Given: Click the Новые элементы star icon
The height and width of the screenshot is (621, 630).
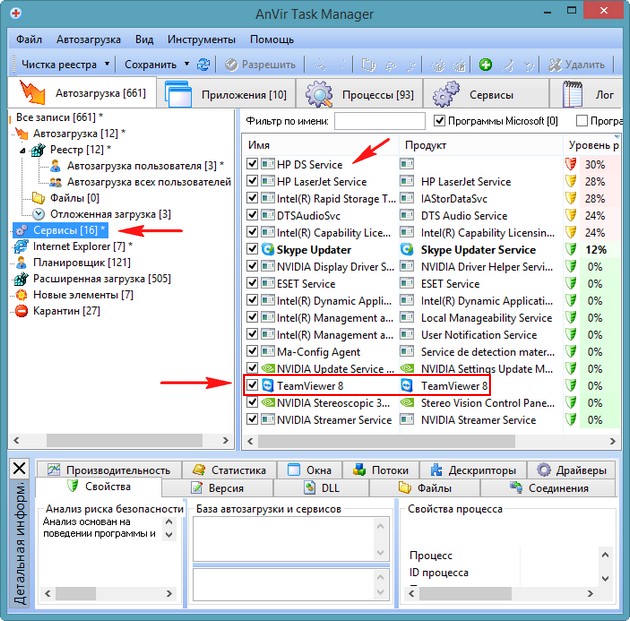Looking at the screenshot, I should [x=21, y=295].
